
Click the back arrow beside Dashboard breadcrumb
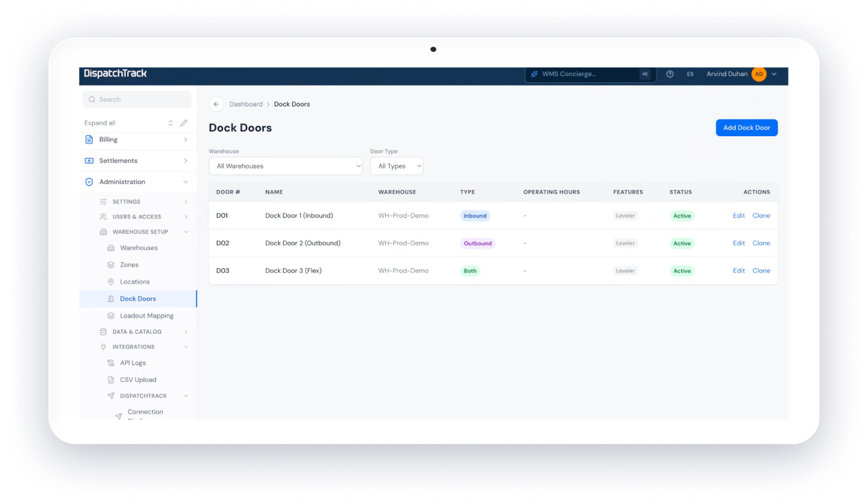click(x=216, y=104)
